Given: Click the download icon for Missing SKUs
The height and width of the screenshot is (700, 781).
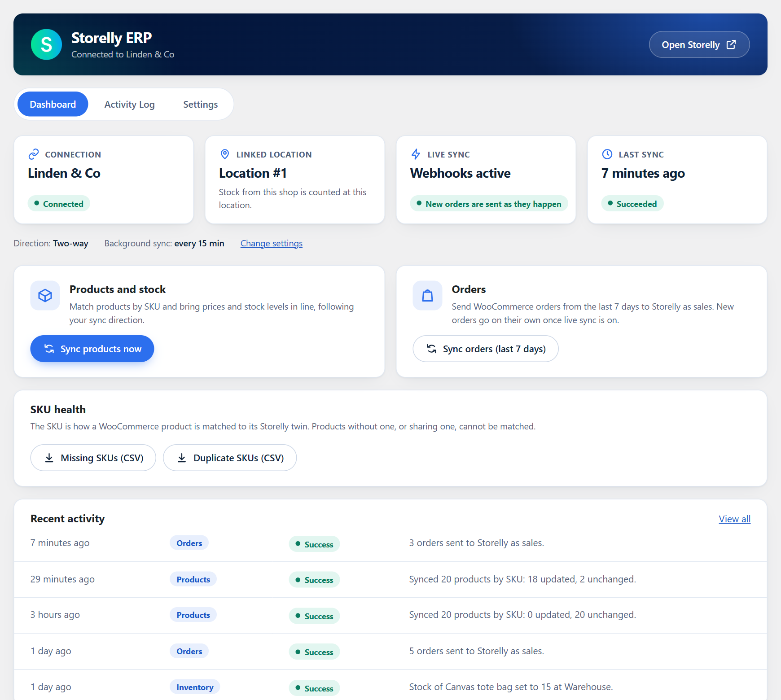Looking at the screenshot, I should pyautogui.click(x=49, y=458).
